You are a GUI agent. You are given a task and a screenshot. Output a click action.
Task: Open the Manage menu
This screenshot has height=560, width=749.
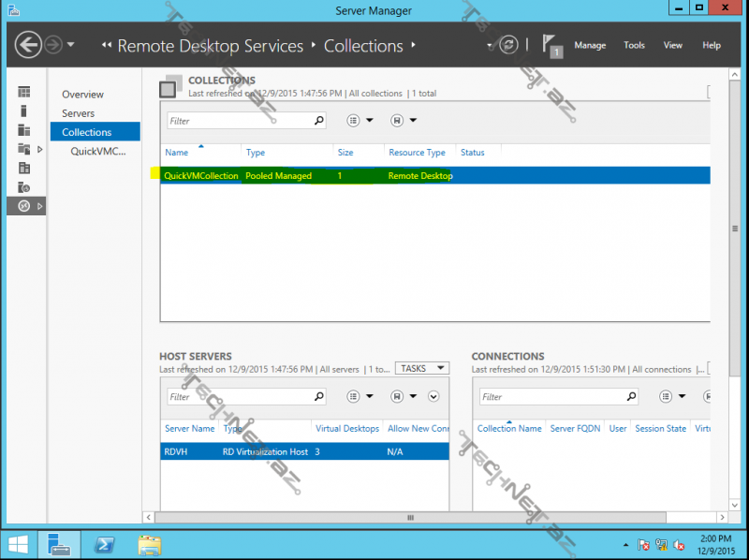click(590, 45)
